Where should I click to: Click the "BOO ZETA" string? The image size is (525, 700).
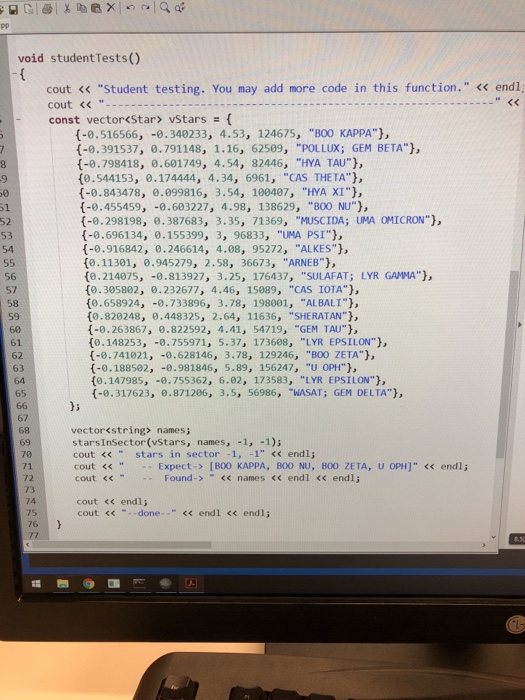coord(334,355)
